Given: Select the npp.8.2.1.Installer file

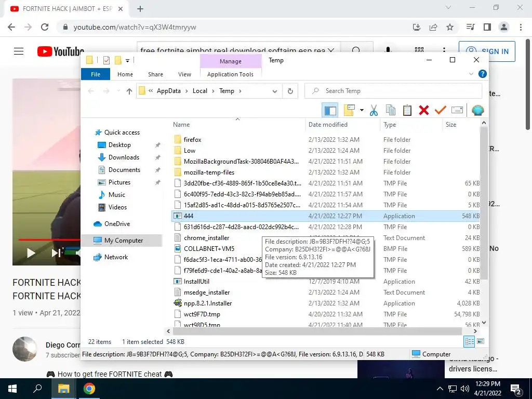Looking at the screenshot, I should [x=326, y=303].
